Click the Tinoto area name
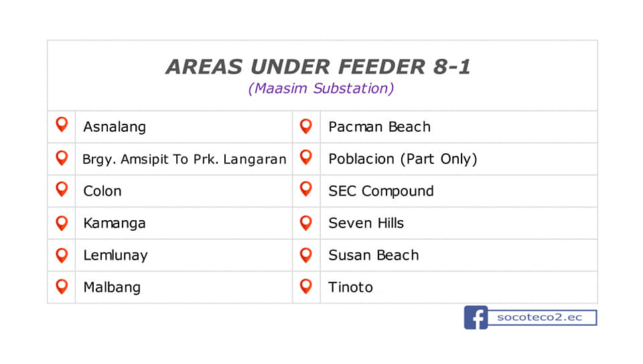The image size is (643, 364). [x=350, y=287]
